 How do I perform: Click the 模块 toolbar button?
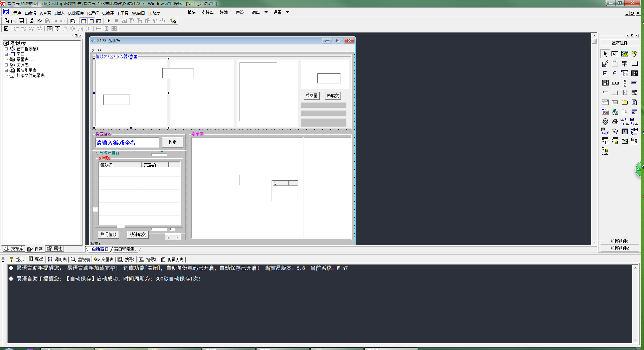pyautogui.click(x=191, y=12)
